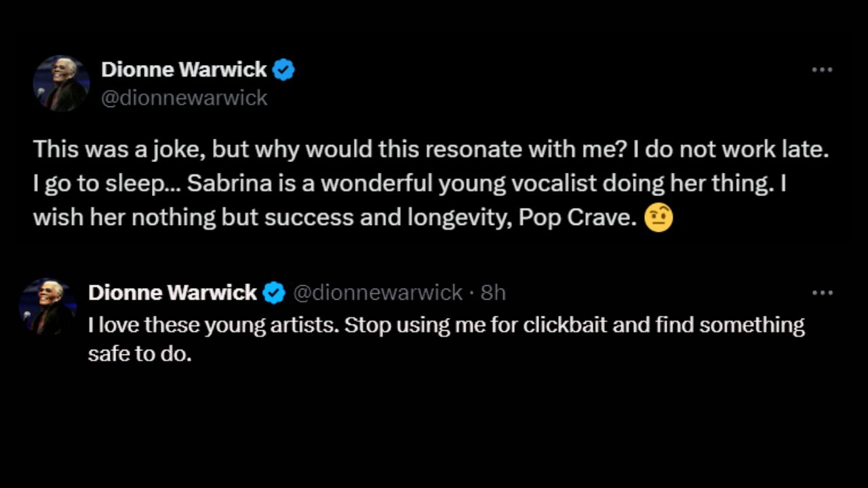Open the top tweet's text body
This screenshot has width=868, height=488.
click(407, 183)
